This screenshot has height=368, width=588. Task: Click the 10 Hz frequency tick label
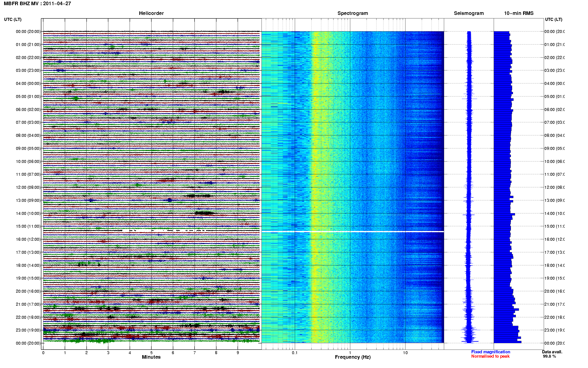point(405,353)
